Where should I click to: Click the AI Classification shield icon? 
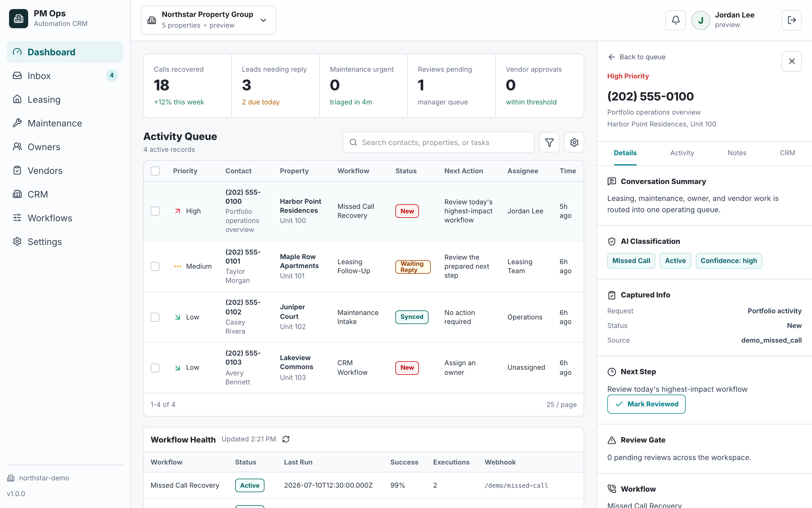[x=612, y=241]
